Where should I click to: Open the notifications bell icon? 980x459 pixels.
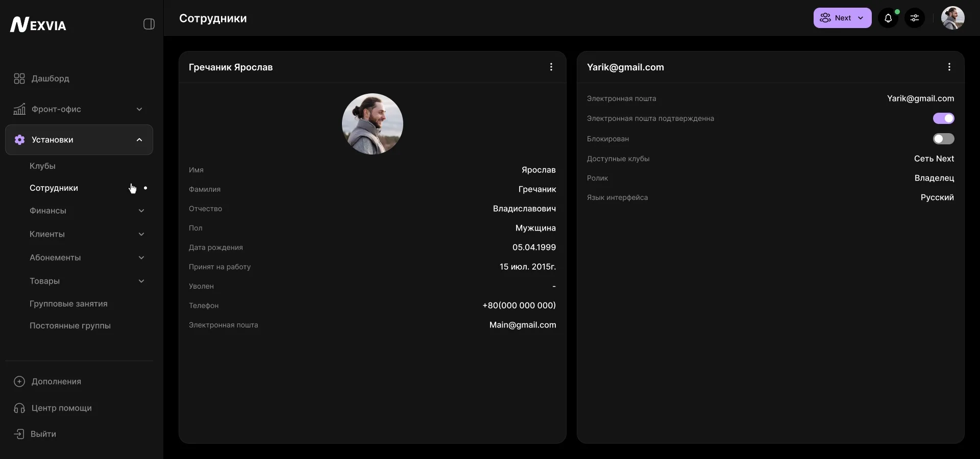(x=889, y=18)
